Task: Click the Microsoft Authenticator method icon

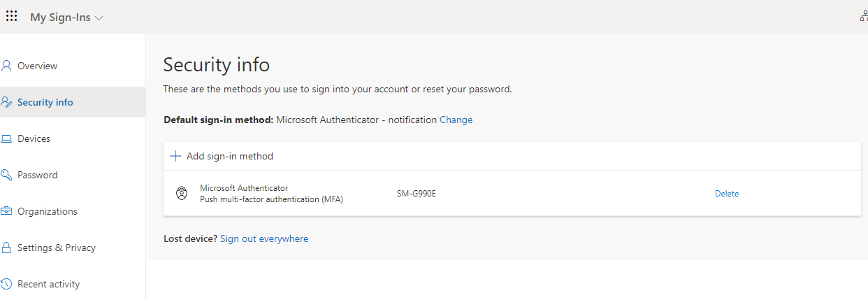Action: tap(181, 194)
